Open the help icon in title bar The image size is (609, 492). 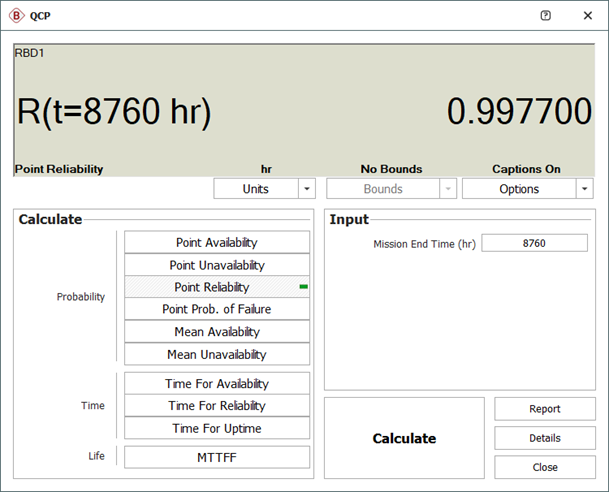tap(545, 16)
